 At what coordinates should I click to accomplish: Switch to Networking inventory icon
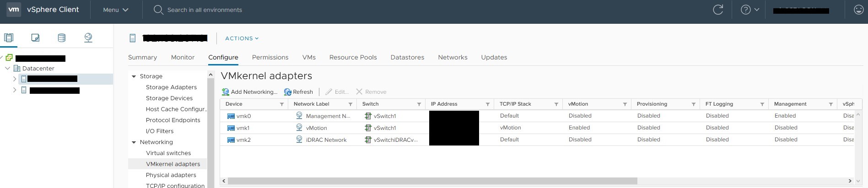[88, 38]
